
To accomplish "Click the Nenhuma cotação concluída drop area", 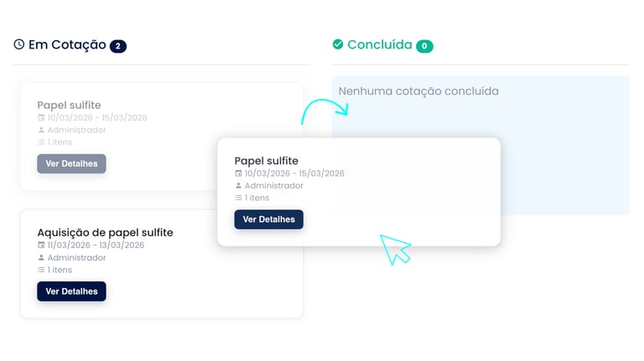I will tap(480, 146).
